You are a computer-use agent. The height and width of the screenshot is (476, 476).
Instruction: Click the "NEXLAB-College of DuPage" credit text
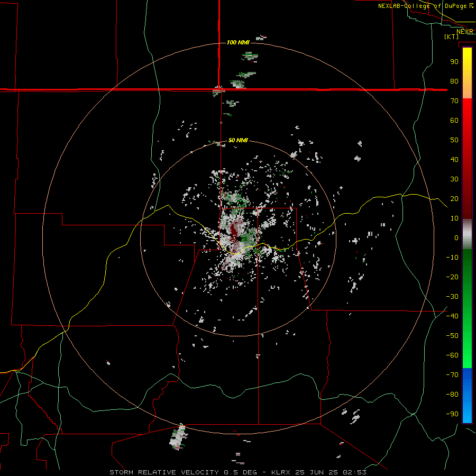423,6
